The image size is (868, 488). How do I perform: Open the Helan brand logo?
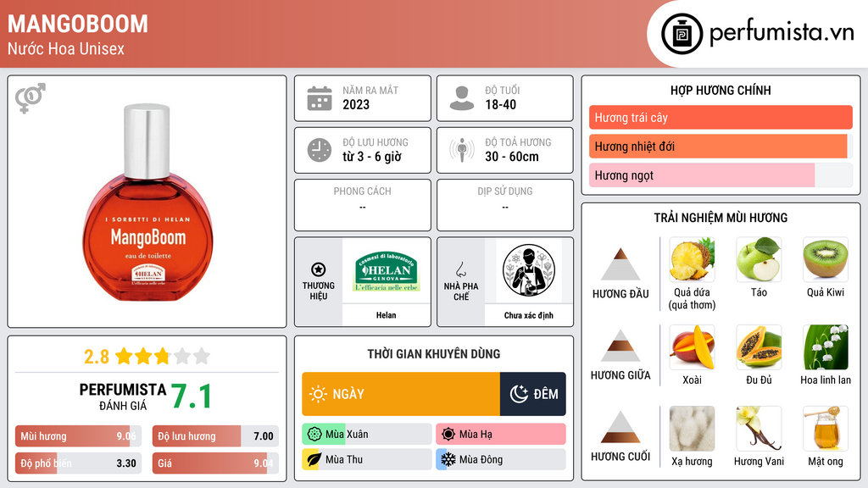tap(386, 270)
